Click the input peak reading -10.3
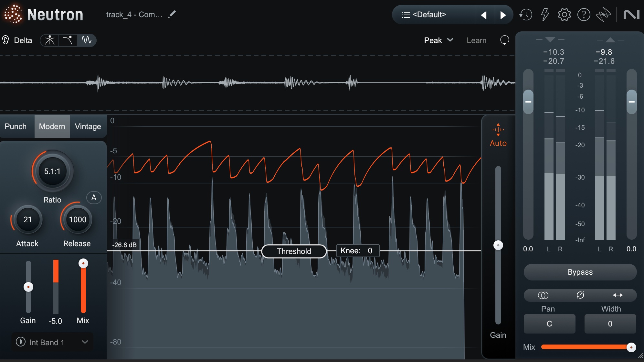 pyautogui.click(x=554, y=52)
